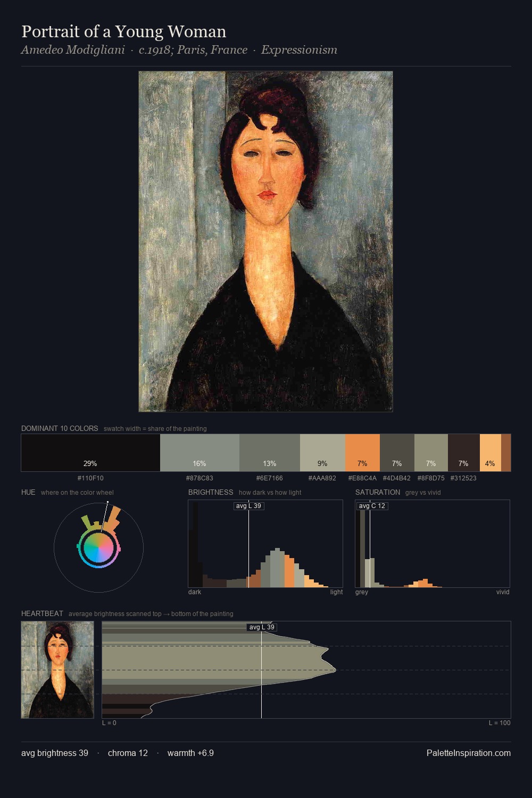Image resolution: width=532 pixels, height=798 pixels.
Task: Open the PaletteInspiration.com link
Action: (469, 753)
